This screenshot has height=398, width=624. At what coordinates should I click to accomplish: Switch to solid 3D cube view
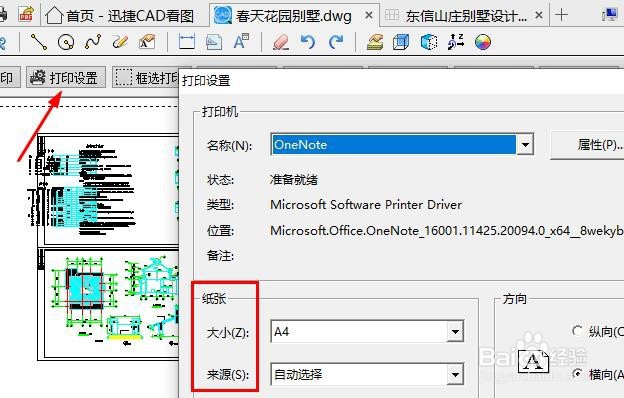click(401, 42)
